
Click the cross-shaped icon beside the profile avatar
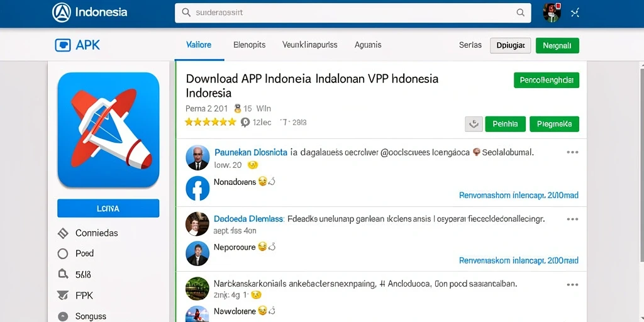coord(575,13)
